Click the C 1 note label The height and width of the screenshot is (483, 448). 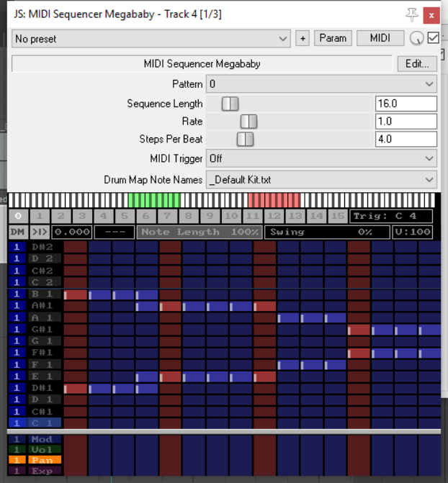pyautogui.click(x=45, y=423)
